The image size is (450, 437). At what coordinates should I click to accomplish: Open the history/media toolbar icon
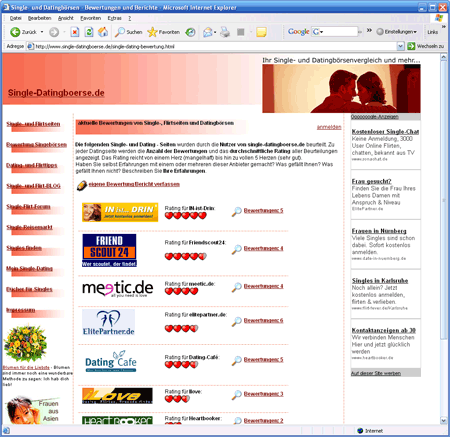click(x=190, y=32)
